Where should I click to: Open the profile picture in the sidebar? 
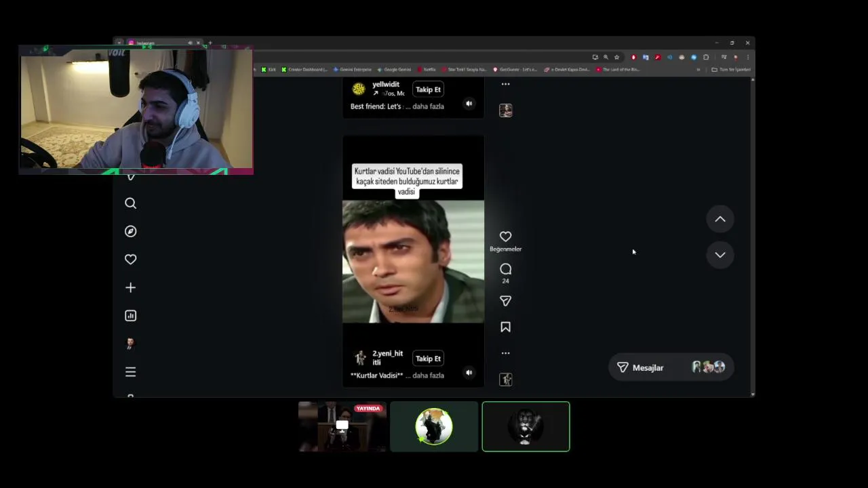click(130, 344)
